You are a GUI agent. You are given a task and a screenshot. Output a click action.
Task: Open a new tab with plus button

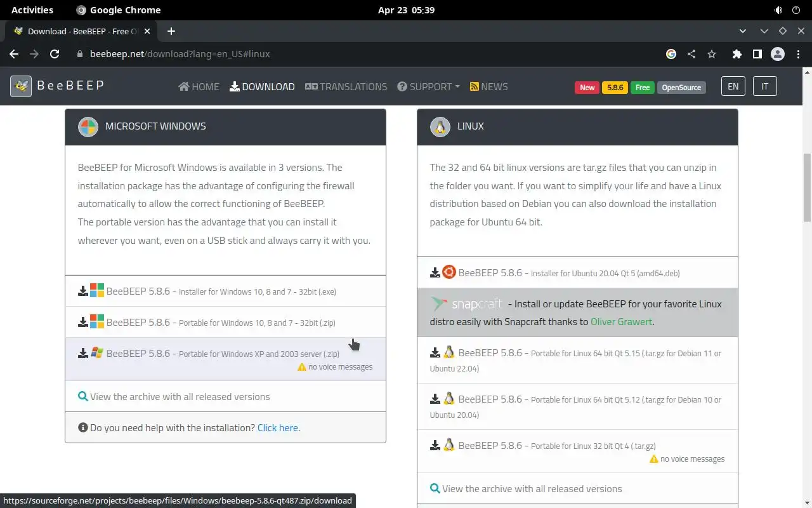[171, 31]
